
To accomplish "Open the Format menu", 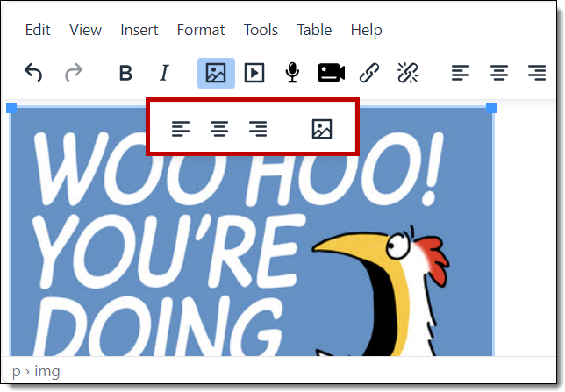I will click(201, 30).
